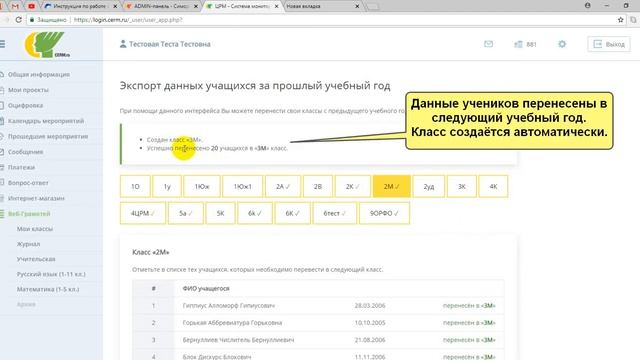
Task: Open settings gear icon in header
Action: pos(562,44)
